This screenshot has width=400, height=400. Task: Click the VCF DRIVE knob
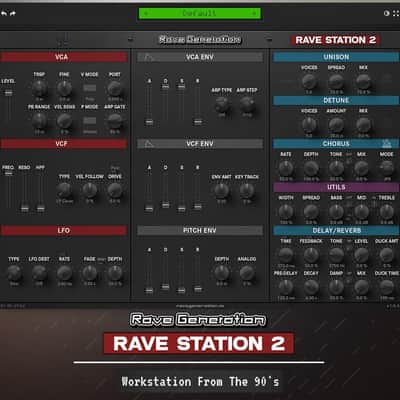click(115, 190)
